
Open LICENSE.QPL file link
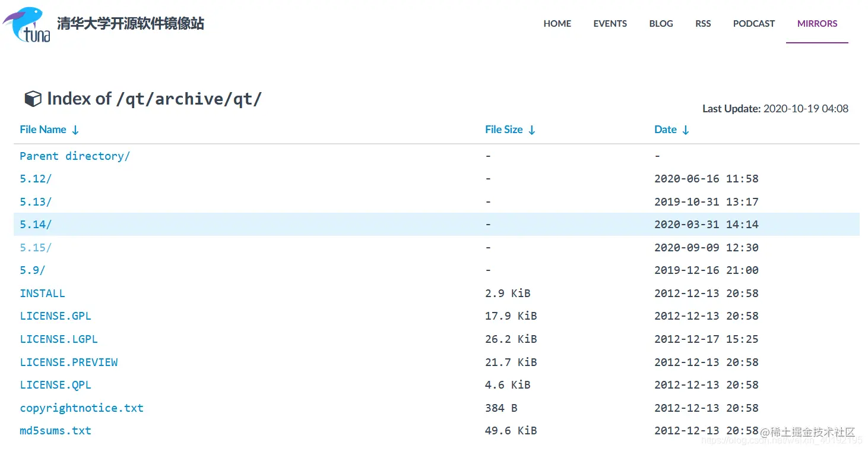tap(55, 385)
